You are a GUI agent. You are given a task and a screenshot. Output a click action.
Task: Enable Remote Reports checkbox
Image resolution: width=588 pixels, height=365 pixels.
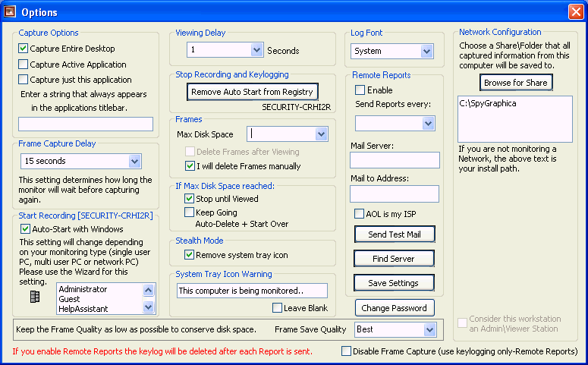(x=360, y=90)
